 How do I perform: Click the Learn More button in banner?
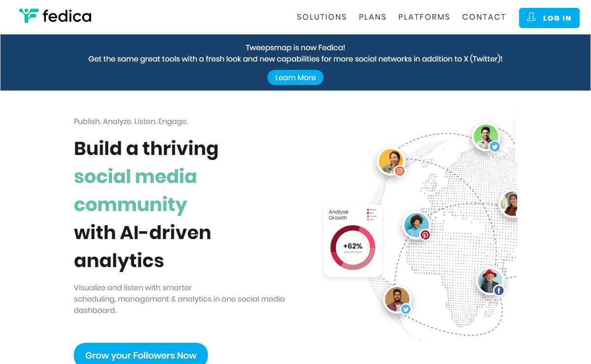coord(295,77)
